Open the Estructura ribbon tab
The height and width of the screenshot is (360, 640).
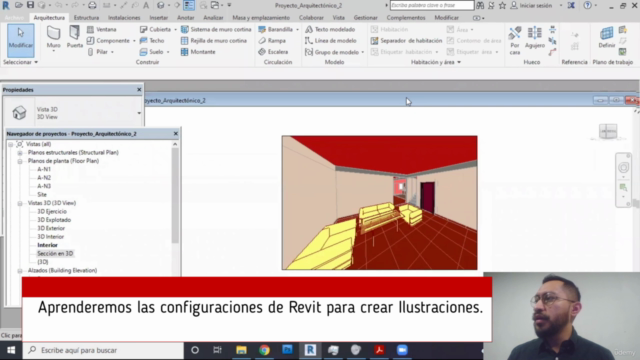pyautogui.click(x=86, y=18)
